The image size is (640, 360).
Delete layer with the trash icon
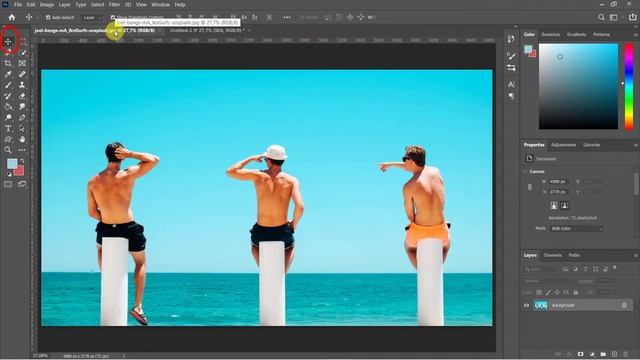tap(626, 354)
